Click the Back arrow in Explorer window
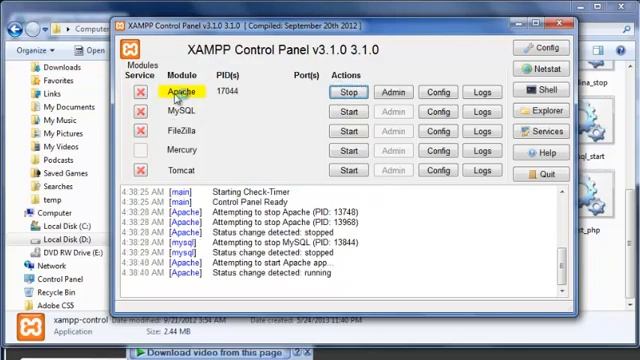This screenshot has height=360, width=640. (15, 29)
